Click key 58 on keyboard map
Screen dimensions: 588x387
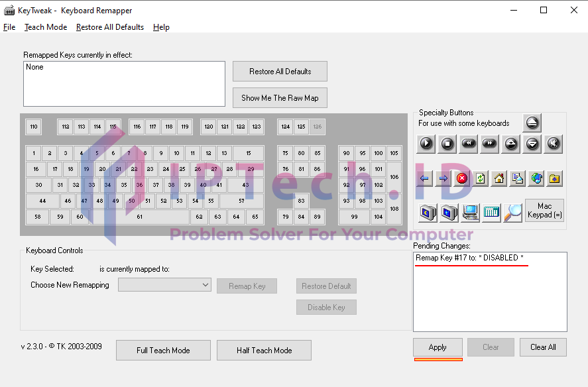(38, 217)
